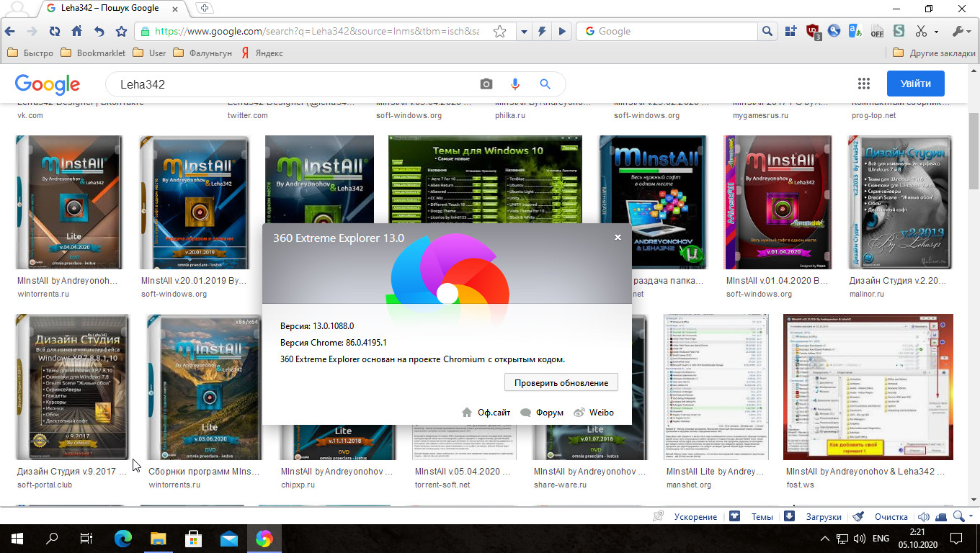Open the Mail app in the taskbar
The height and width of the screenshot is (553, 980).
[229, 539]
